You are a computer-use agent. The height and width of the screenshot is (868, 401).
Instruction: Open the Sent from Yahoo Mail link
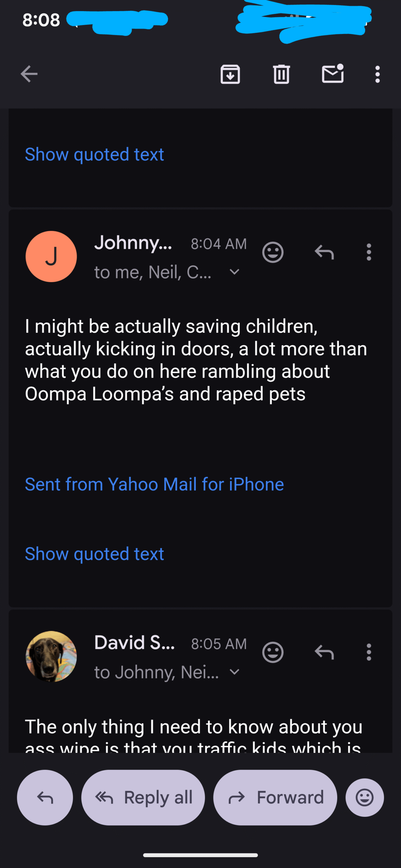tap(154, 484)
